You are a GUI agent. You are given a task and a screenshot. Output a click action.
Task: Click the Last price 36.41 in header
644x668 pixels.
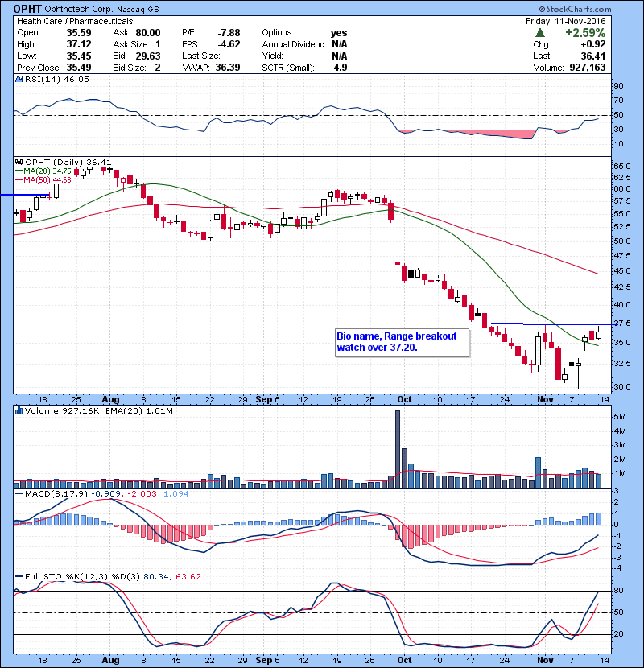592,56
